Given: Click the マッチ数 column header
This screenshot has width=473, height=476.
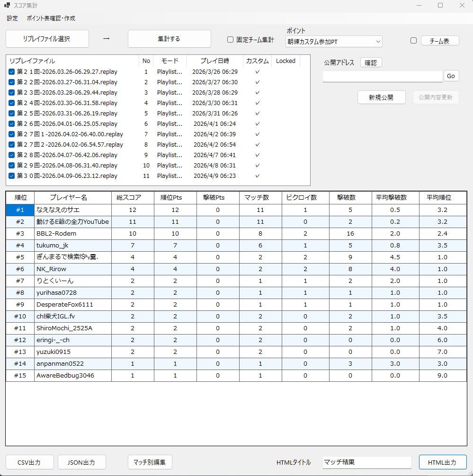Looking at the screenshot, I should (260, 198).
